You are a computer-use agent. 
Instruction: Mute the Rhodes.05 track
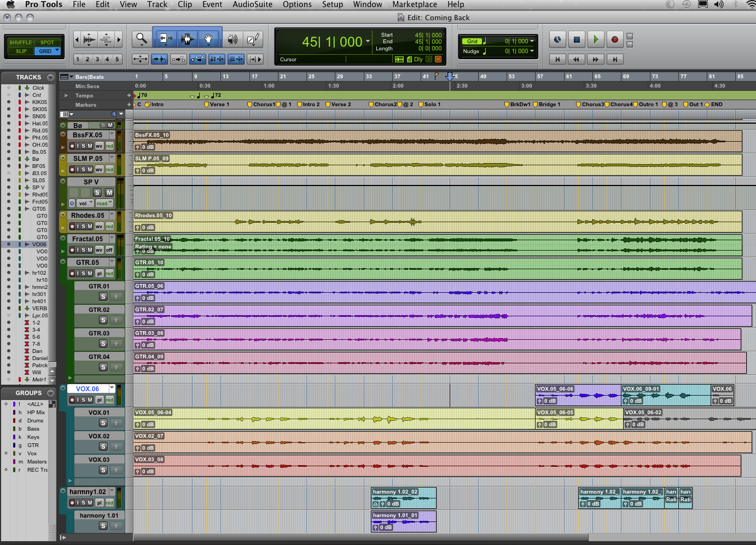[90, 227]
